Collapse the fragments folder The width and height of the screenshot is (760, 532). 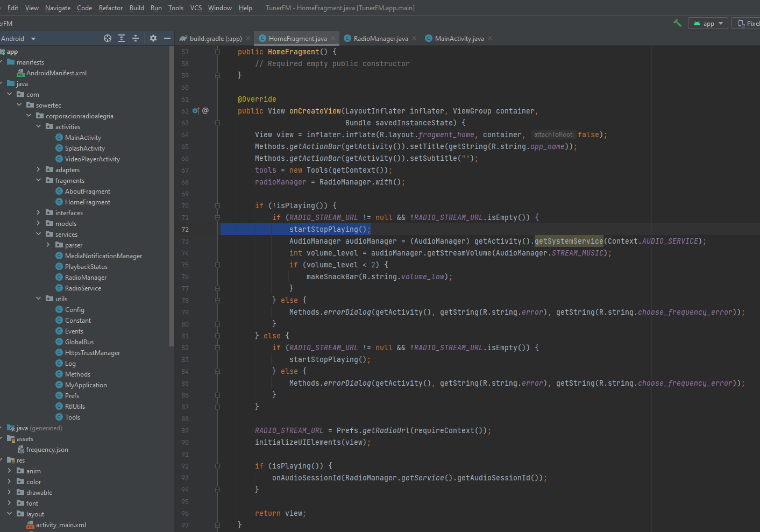[x=38, y=180]
